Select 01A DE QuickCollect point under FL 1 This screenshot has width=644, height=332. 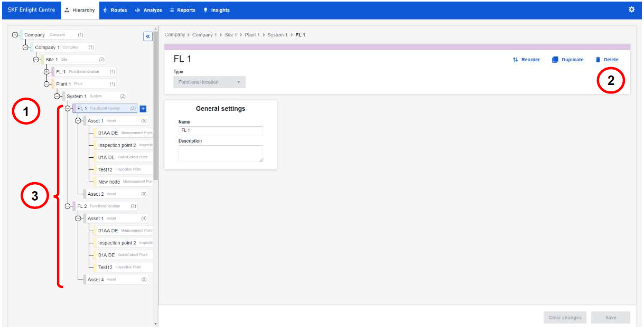coord(124,157)
